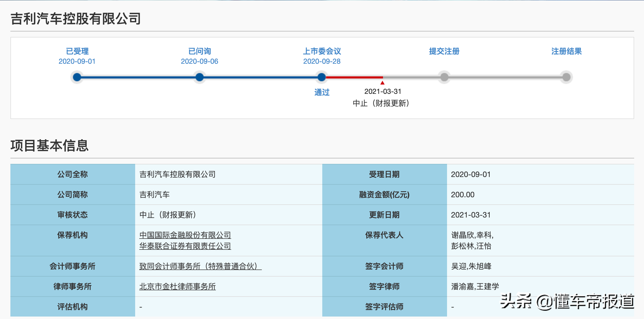Click the 融资金额 value 200.00
The image size is (644, 319).
tap(463, 195)
